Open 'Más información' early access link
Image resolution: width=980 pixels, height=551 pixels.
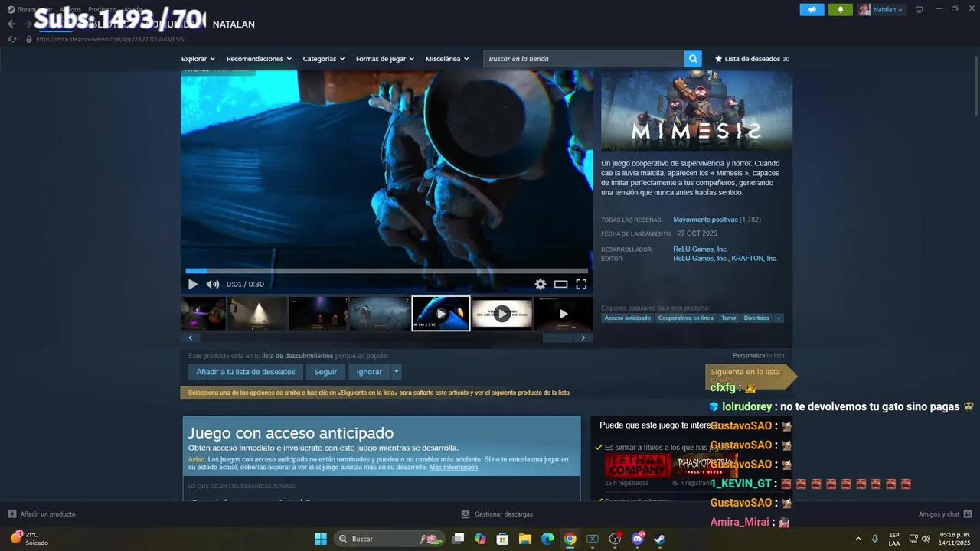pyautogui.click(x=453, y=467)
